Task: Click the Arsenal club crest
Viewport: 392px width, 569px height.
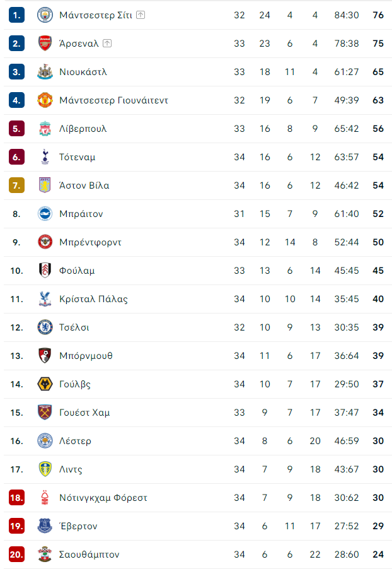Action: pos(45,43)
